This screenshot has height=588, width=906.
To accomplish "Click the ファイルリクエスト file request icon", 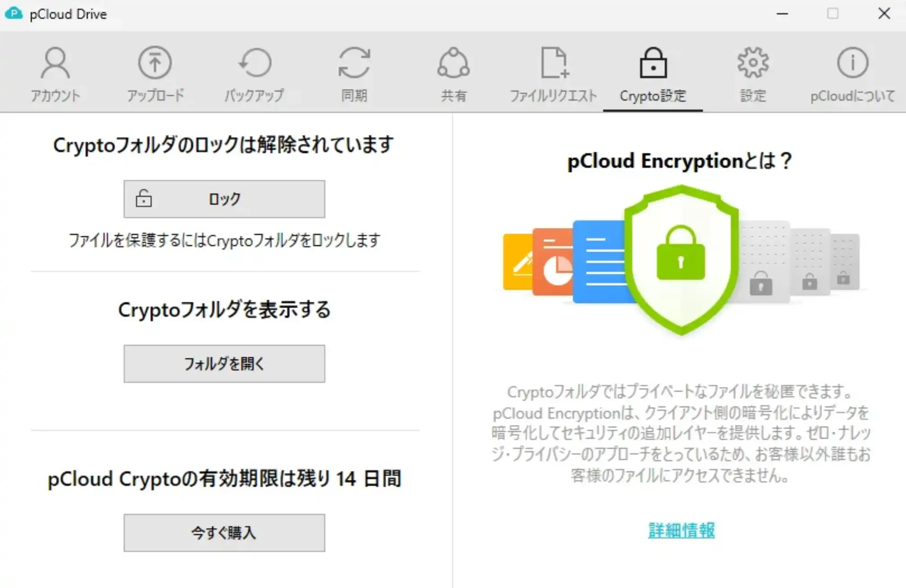I will click(554, 63).
